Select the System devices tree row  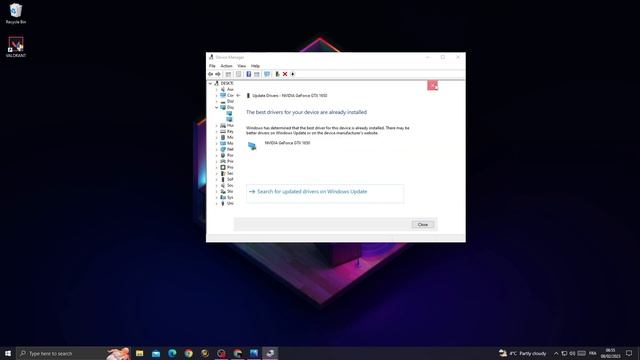227,198
